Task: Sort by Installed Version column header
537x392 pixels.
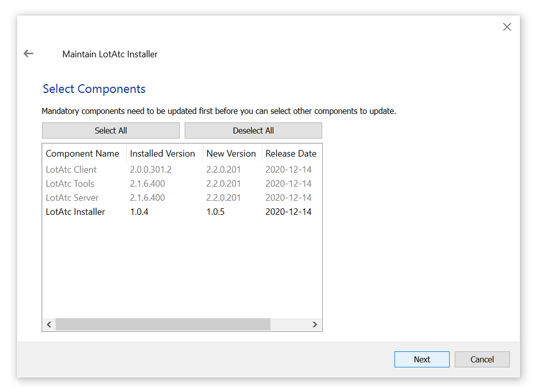Action: pos(165,154)
